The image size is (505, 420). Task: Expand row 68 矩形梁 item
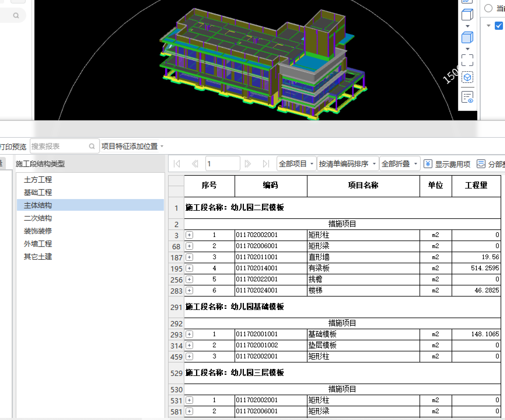pos(189,246)
